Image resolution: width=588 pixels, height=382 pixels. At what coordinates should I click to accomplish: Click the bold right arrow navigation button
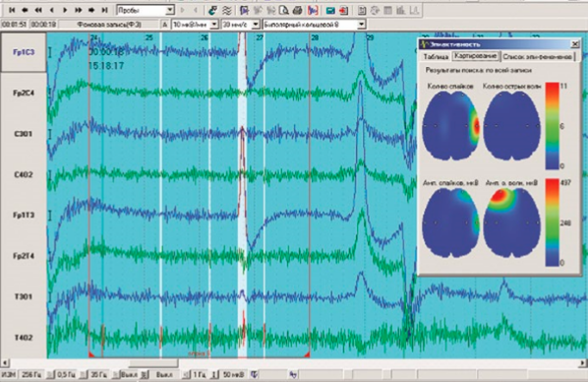(x=91, y=10)
